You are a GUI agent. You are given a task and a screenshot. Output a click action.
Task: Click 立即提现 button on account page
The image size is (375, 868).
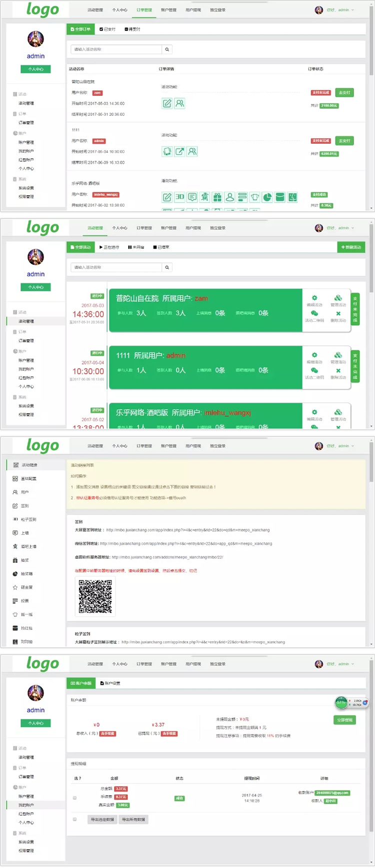344,720
